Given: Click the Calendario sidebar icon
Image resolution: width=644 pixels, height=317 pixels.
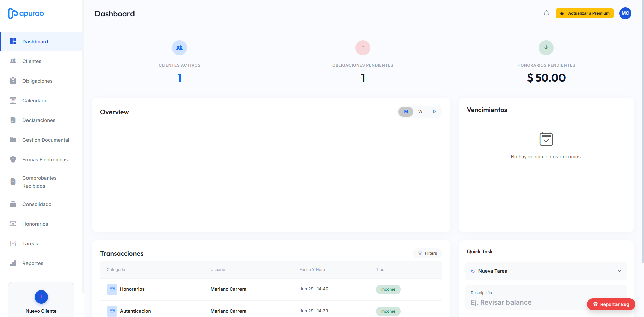Looking at the screenshot, I should click(13, 100).
